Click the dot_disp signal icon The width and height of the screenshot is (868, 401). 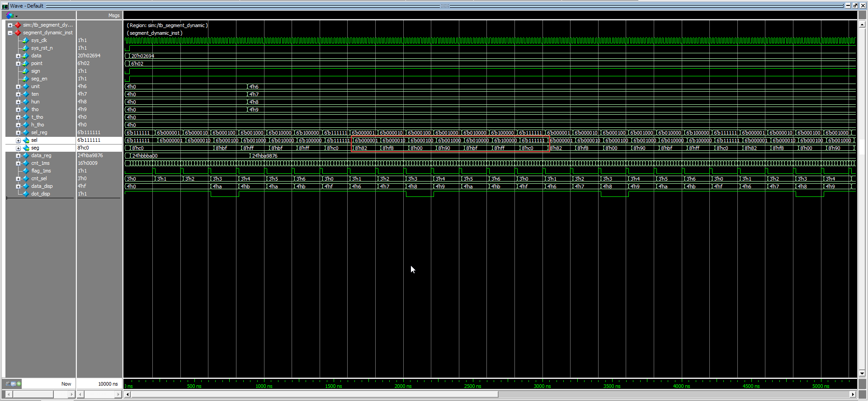click(26, 194)
